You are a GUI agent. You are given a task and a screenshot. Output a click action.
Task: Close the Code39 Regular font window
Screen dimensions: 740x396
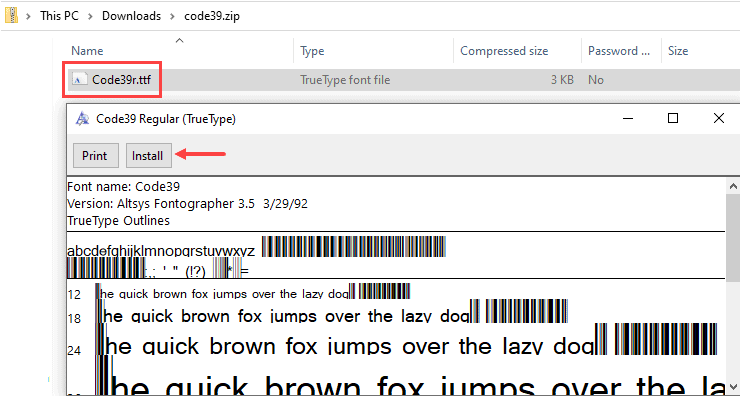[718, 118]
